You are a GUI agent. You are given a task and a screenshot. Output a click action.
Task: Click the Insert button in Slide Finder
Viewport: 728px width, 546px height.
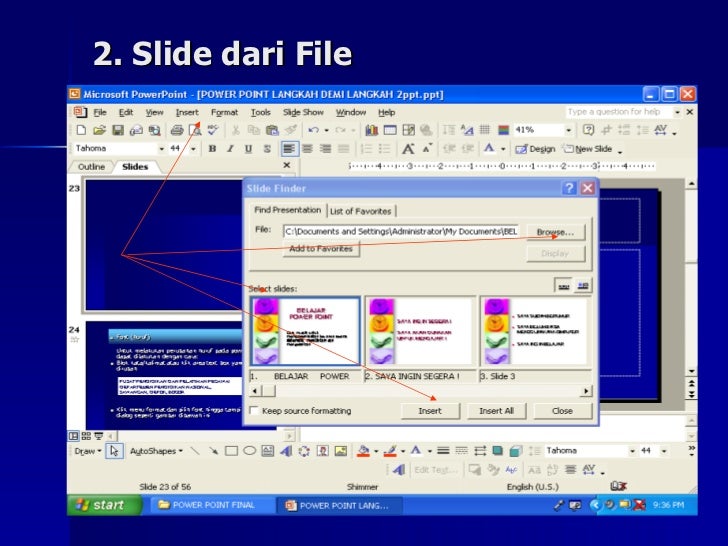430,411
